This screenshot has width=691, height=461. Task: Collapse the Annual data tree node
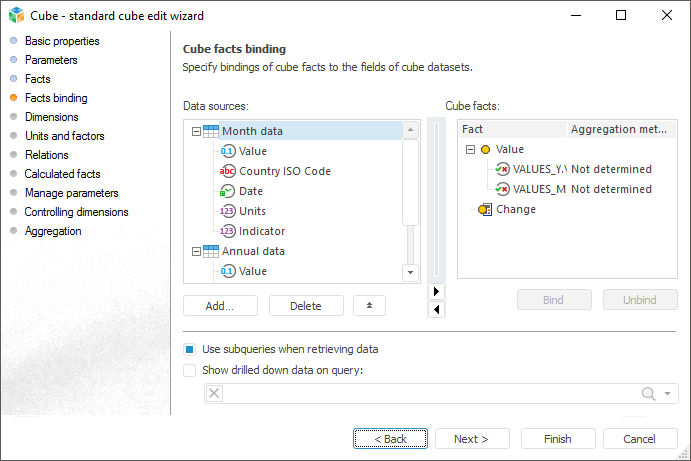click(194, 251)
